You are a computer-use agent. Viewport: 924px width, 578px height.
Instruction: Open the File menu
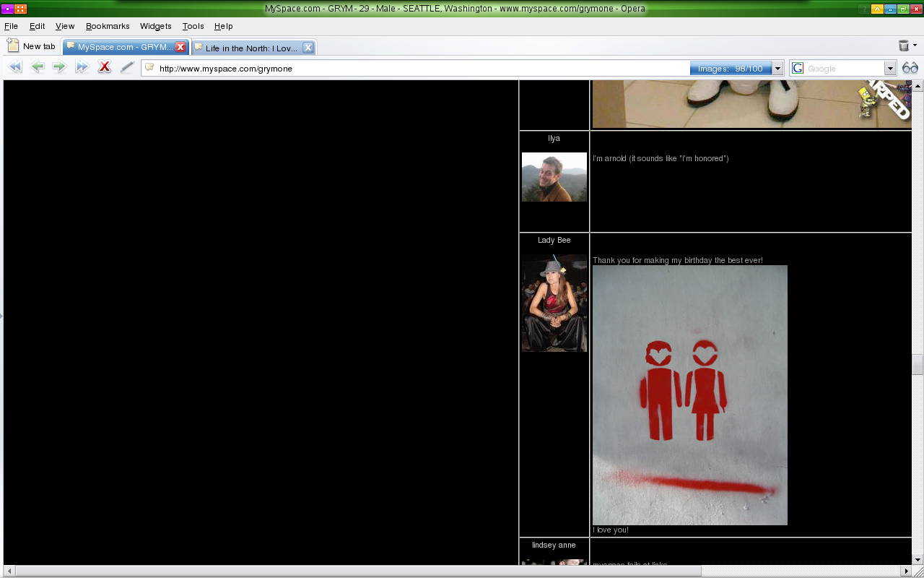(x=11, y=26)
